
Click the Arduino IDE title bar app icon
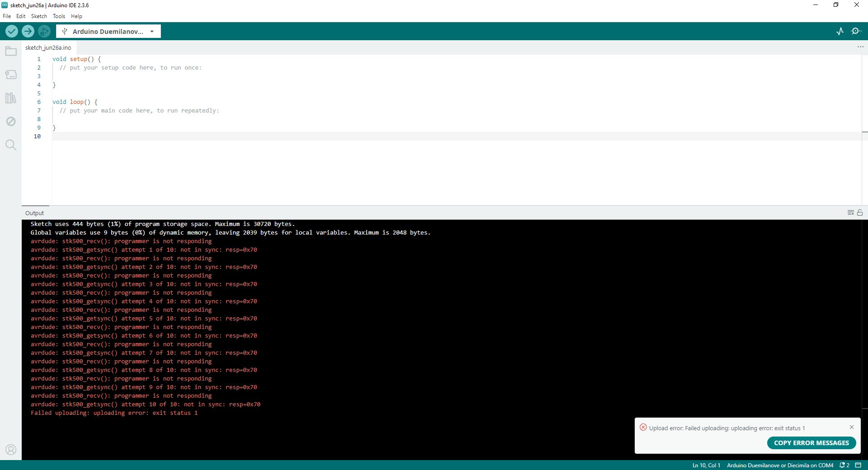point(5,5)
